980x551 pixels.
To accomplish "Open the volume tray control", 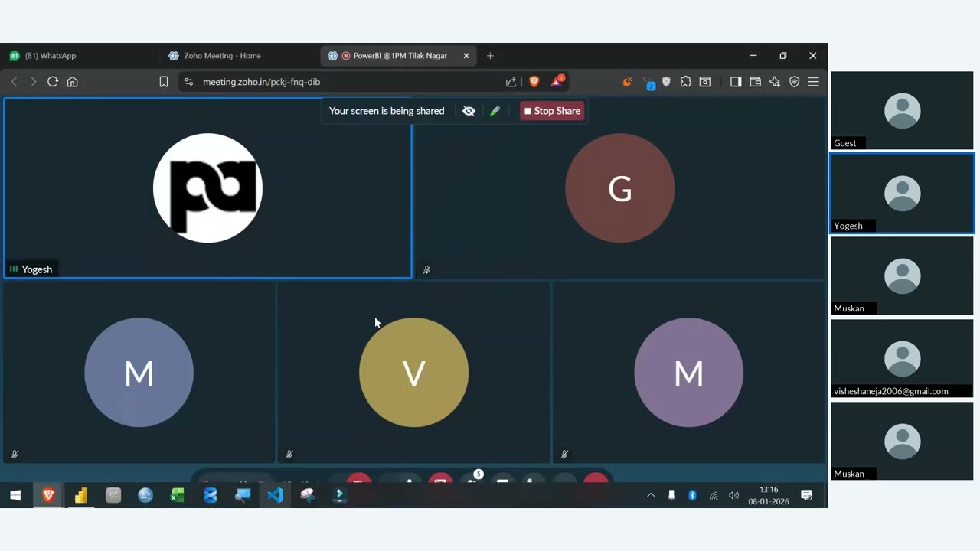I will point(733,496).
